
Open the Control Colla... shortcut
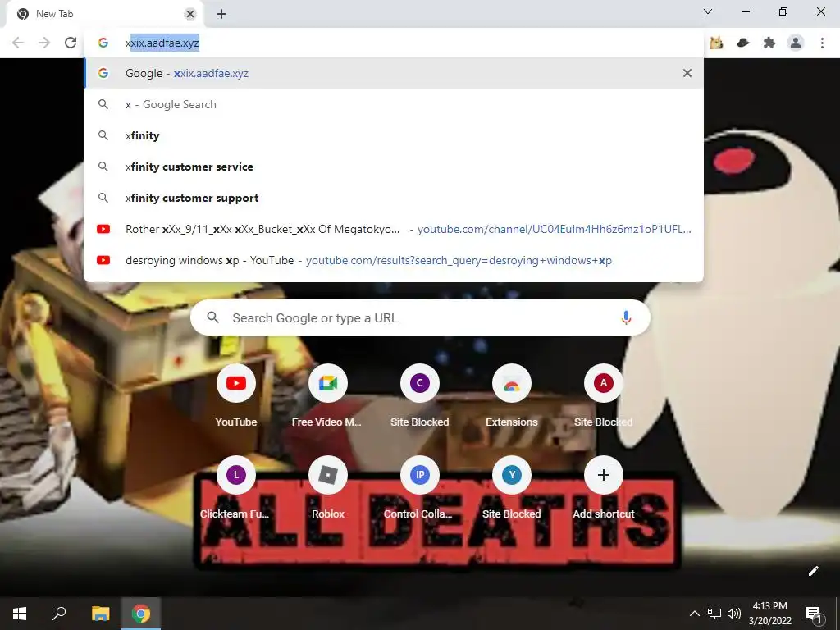click(x=420, y=487)
